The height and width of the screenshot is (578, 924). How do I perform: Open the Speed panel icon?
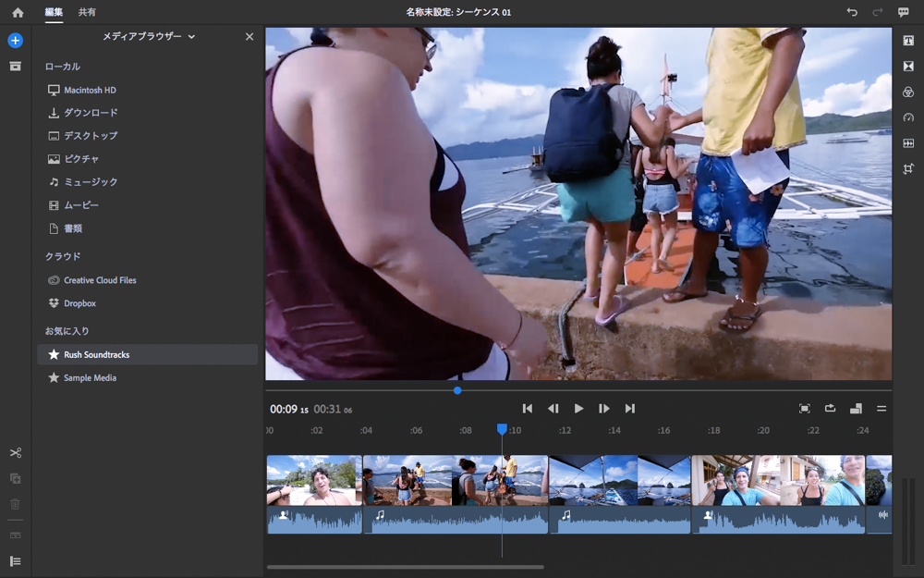908,117
